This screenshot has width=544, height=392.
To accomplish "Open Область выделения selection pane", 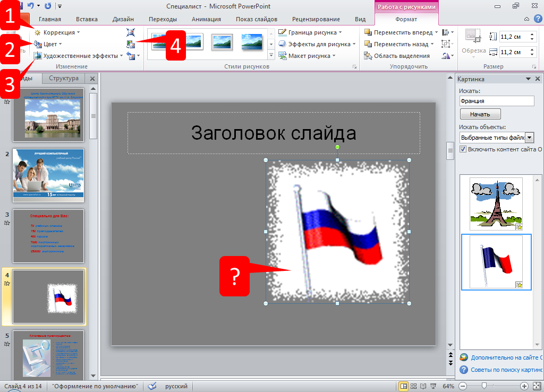I will point(397,56).
